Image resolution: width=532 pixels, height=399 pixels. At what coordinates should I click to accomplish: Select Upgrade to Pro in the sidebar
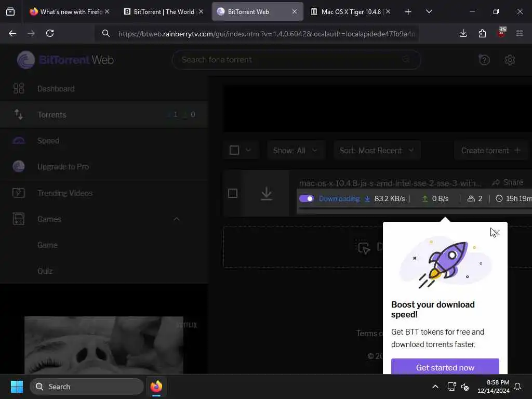(x=104, y=167)
